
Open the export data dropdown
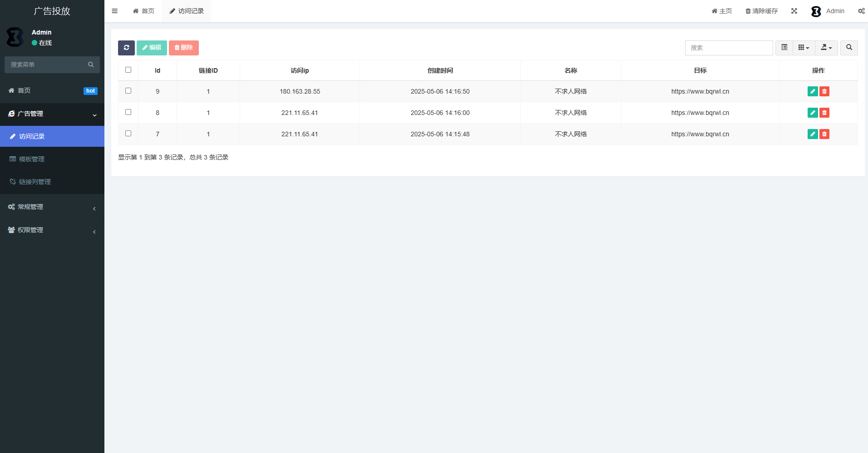[826, 48]
